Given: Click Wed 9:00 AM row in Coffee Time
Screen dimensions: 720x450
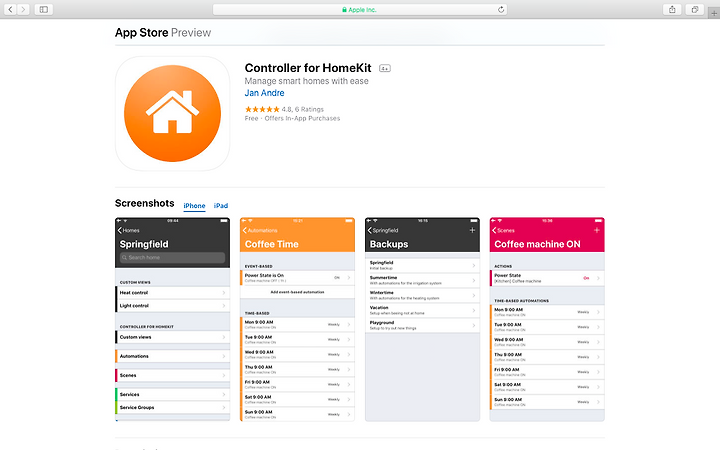Looking at the screenshot, I should (297, 354).
